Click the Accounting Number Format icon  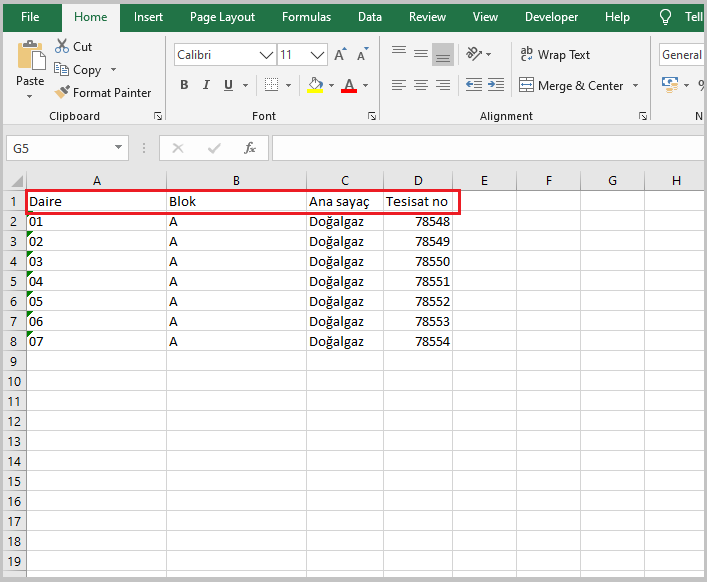click(x=670, y=85)
